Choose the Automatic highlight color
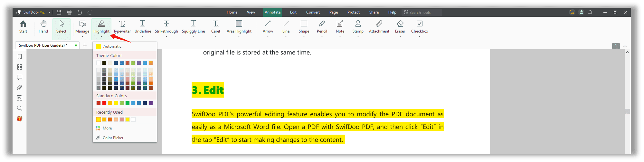This screenshot has height=162, width=644. point(125,46)
